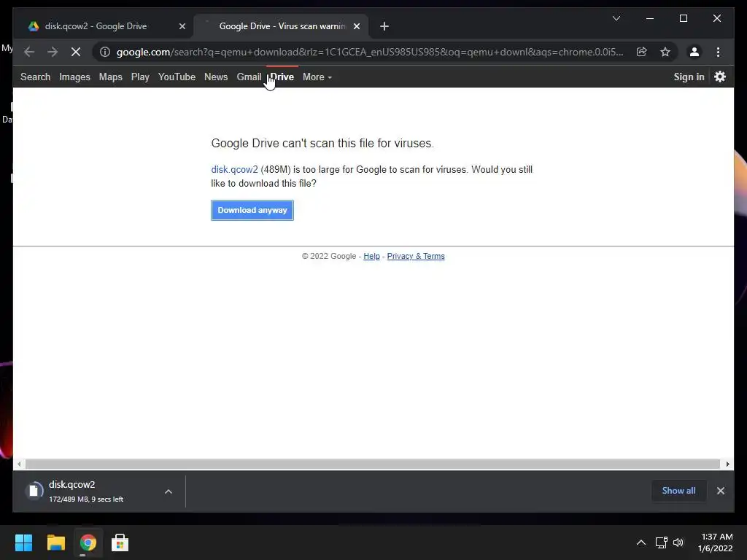747x560 pixels.
Task: Click disk.qcow2 download item name
Action: tap(72, 484)
